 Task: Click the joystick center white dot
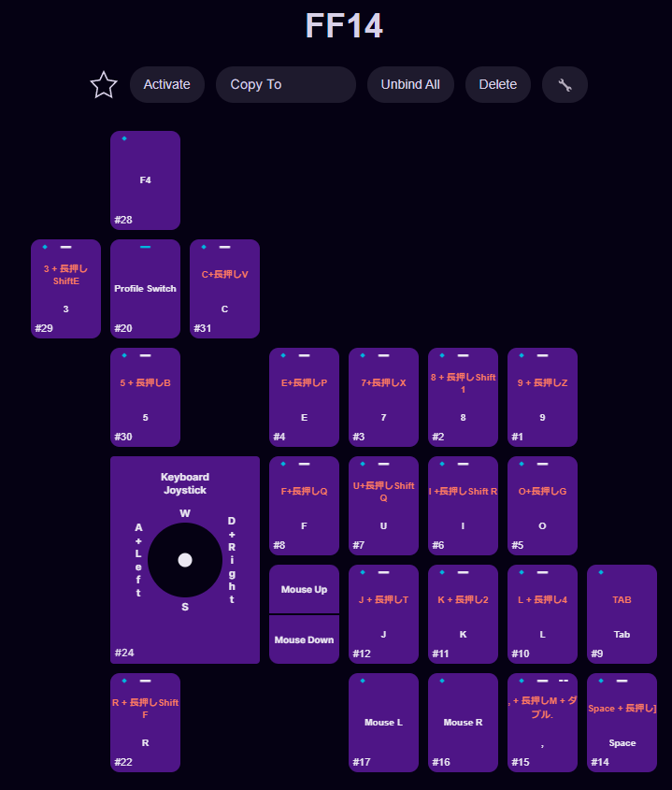pyautogui.click(x=185, y=560)
